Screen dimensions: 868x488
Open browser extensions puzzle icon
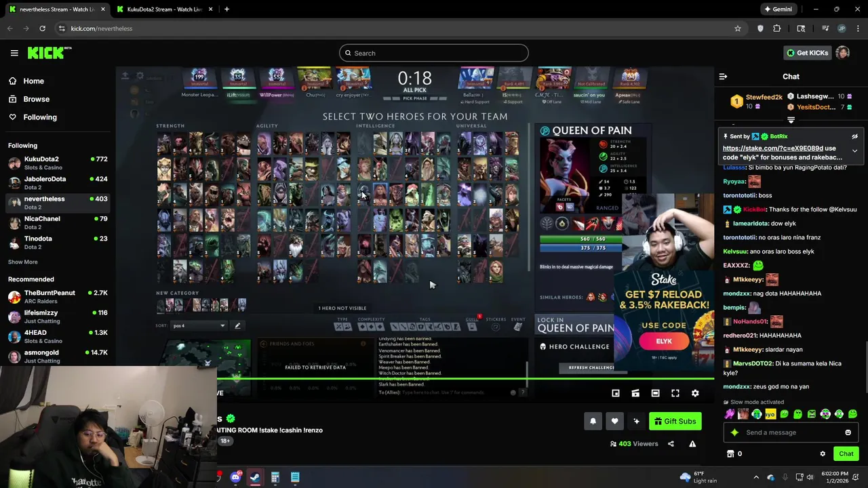tap(777, 28)
